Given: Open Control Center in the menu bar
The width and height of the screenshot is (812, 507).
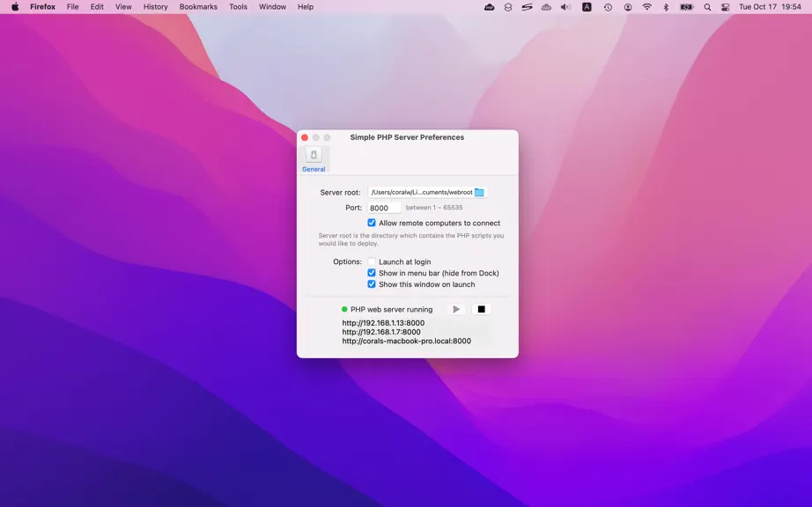Looking at the screenshot, I should 725,7.
